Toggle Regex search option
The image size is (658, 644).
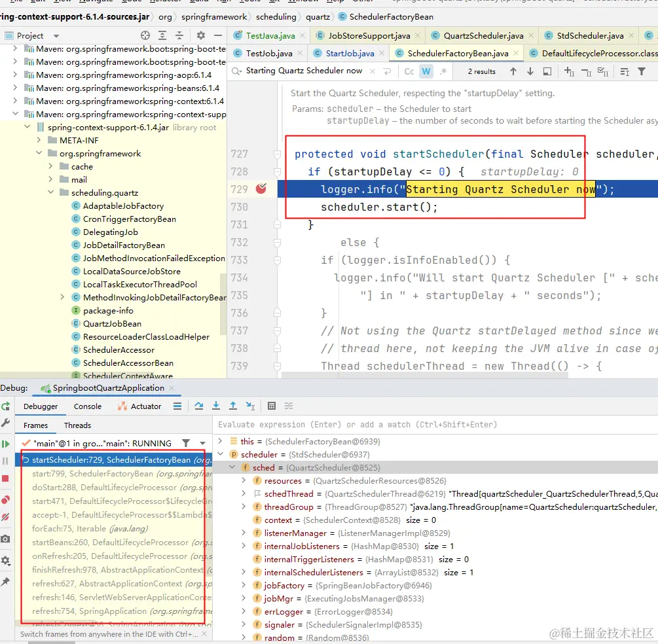pyautogui.click(x=443, y=72)
